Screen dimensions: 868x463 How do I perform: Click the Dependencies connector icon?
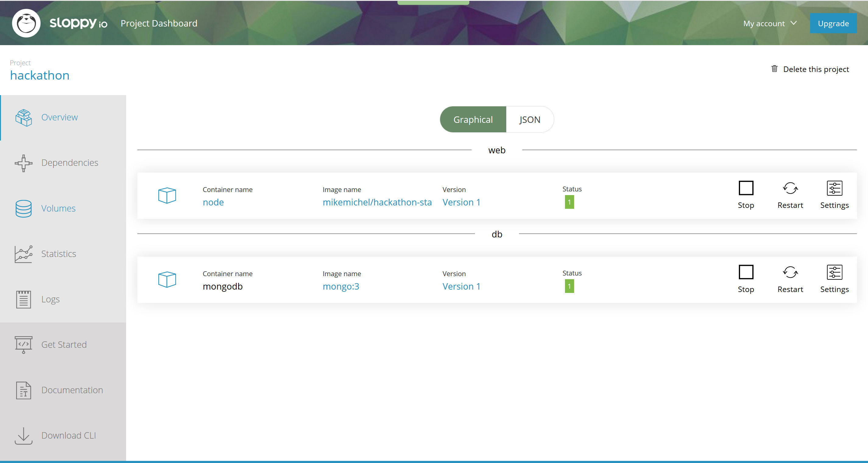point(23,163)
